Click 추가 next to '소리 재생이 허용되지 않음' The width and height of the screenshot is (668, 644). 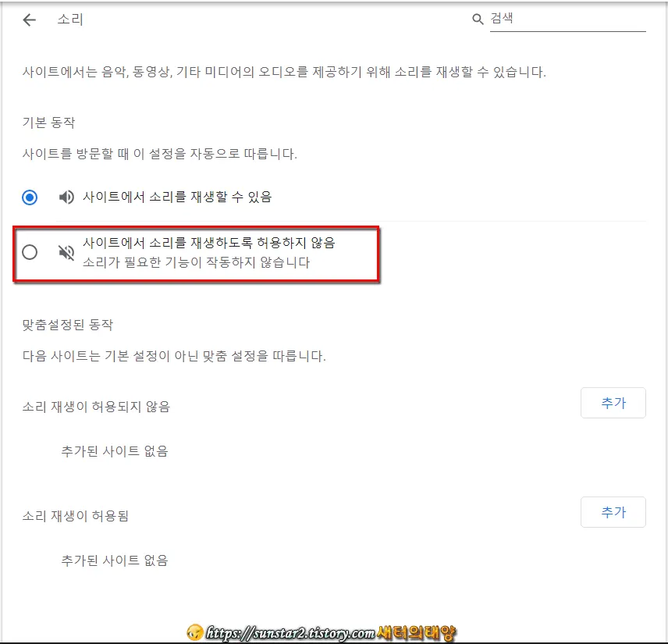pos(613,403)
